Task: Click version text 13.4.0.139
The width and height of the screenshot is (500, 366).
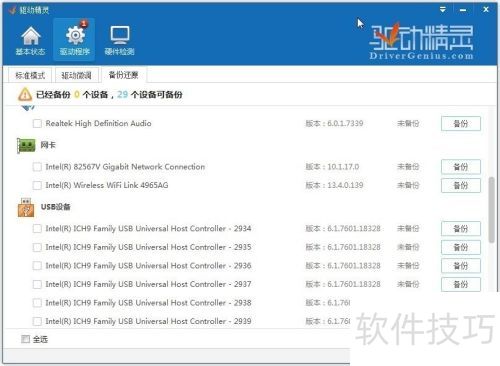Action: (345, 185)
